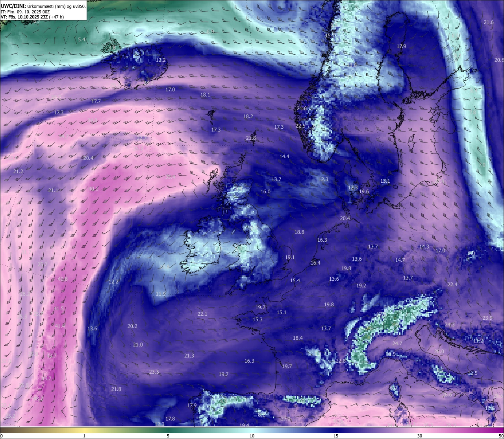Click the 15.3 value over Brittany
Viewport: 504px width, 439px height.
point(258,319)
